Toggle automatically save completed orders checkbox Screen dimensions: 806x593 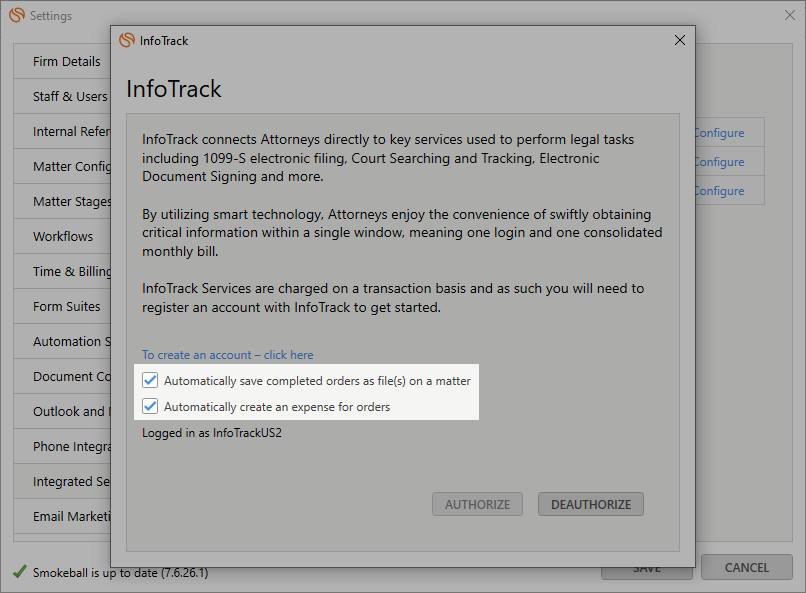tap(150, 381)
